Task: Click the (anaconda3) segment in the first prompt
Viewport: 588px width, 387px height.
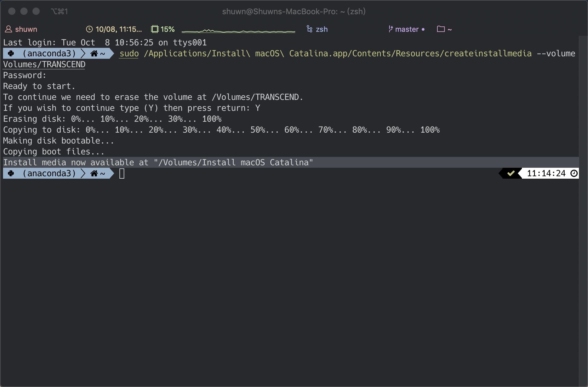Action: click(x=49, y=54)
